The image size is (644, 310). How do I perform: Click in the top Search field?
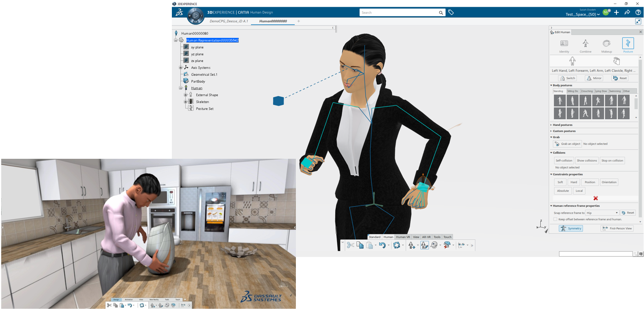[x=399, y=13]
